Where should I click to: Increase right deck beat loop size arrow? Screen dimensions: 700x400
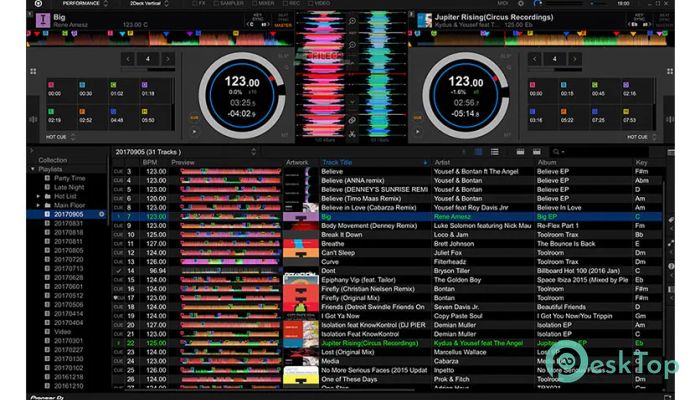(x=575, y=59)
